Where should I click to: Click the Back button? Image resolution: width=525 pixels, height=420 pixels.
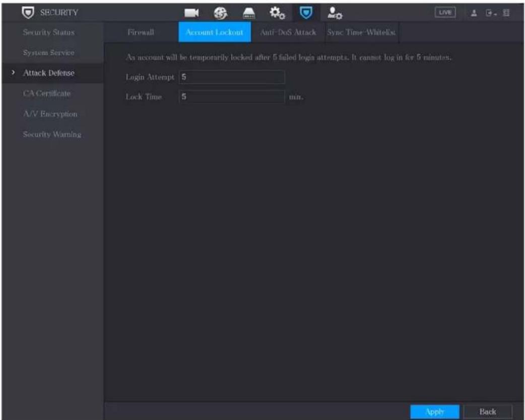click(488, 412)
